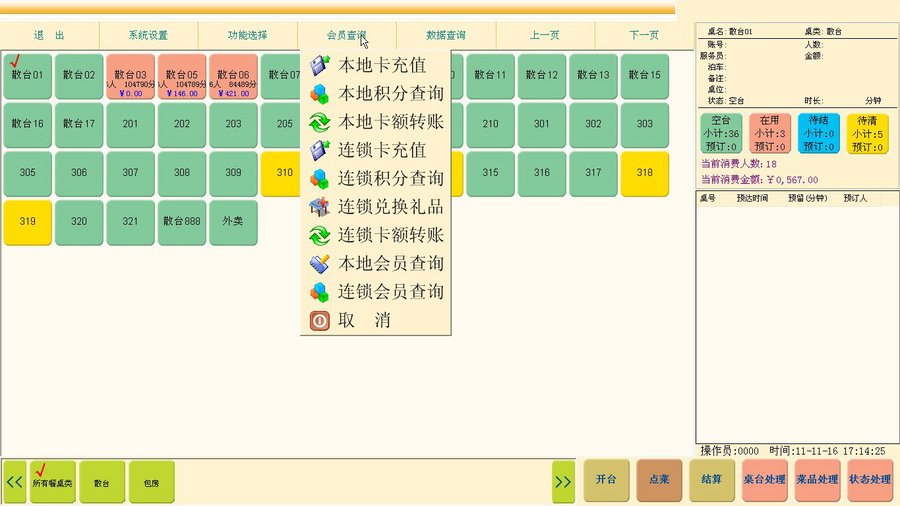Select table 散台17

79,124
